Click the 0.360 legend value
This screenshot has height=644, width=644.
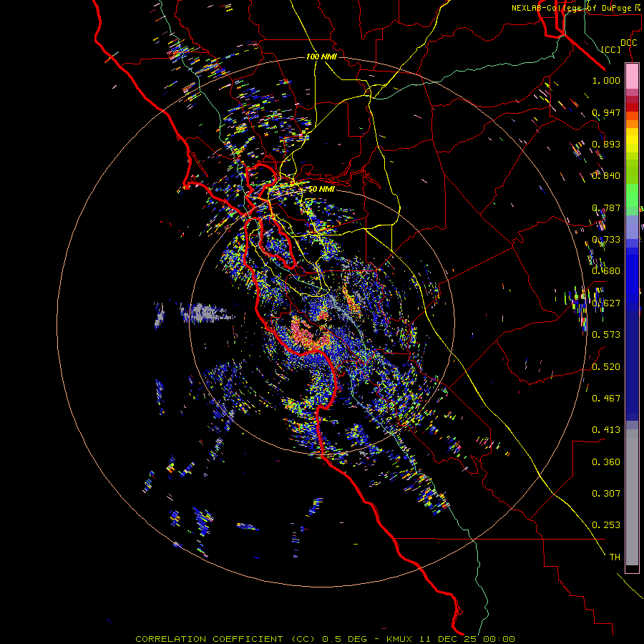606,462
